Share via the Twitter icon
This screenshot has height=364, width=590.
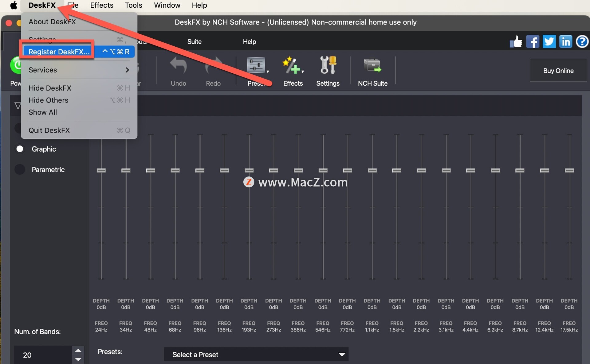[549, 41]
